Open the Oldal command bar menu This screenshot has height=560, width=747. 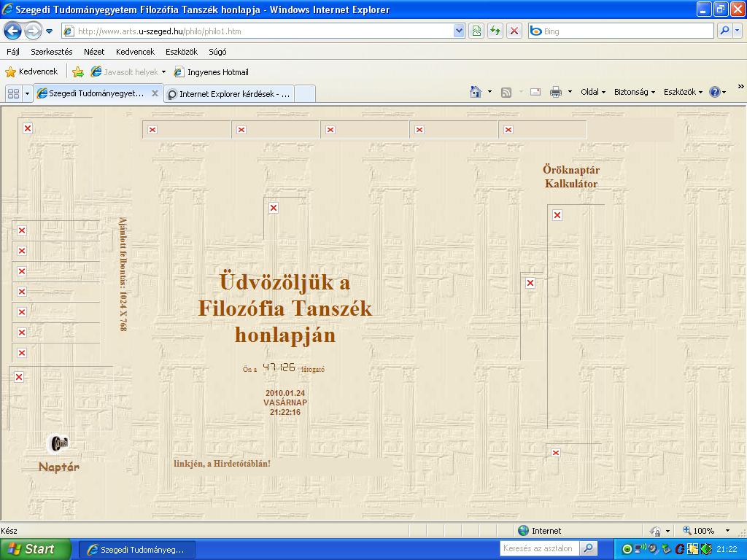593,92
